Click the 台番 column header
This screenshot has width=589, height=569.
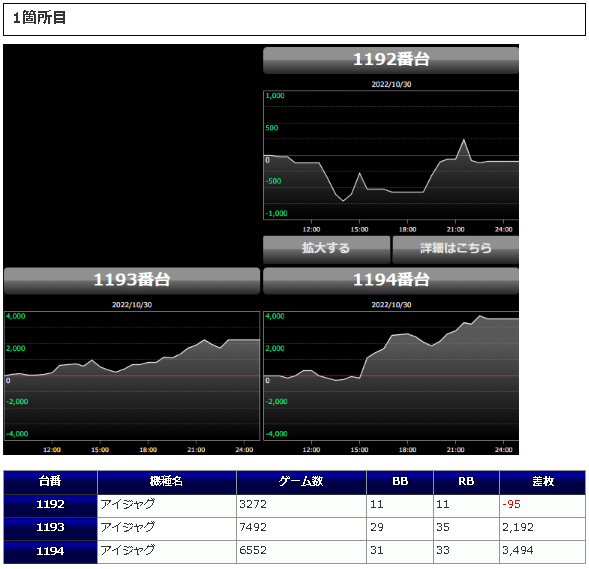pyautogui.click(x=50, y=482)
